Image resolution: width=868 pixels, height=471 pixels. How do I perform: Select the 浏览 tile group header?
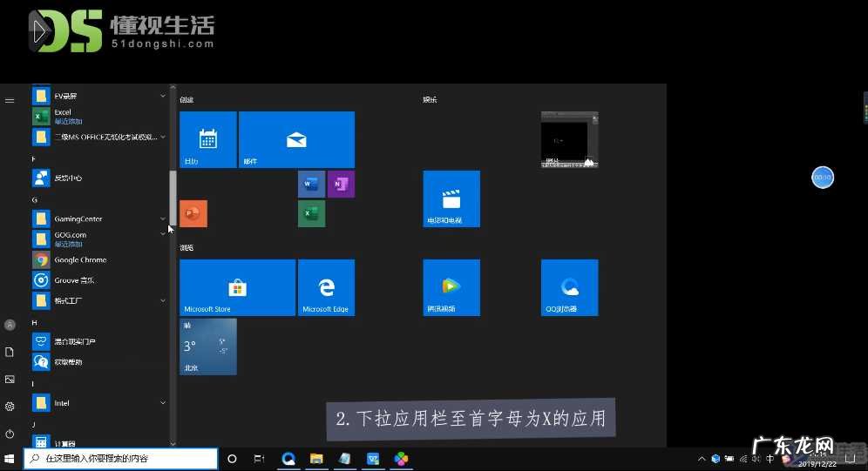click(186, 248)
